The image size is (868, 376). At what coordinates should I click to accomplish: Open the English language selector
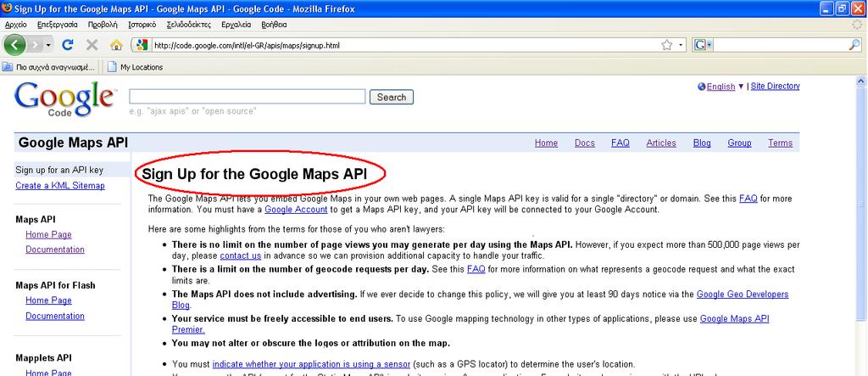point(721,87)
